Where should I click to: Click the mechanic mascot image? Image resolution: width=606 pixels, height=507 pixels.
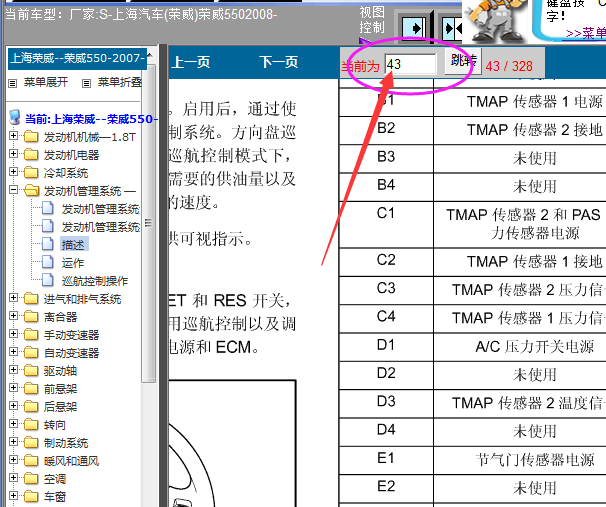(494, 21)
